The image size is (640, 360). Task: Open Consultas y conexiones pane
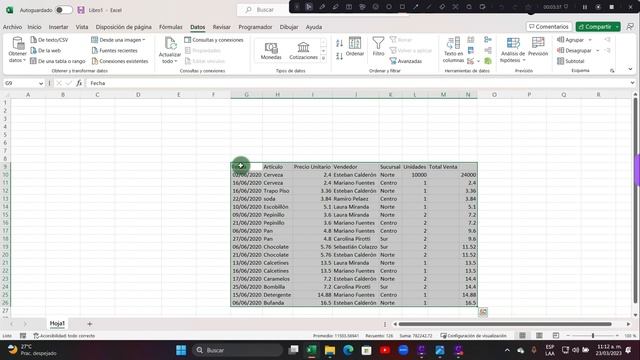click(x=213, y=40)
